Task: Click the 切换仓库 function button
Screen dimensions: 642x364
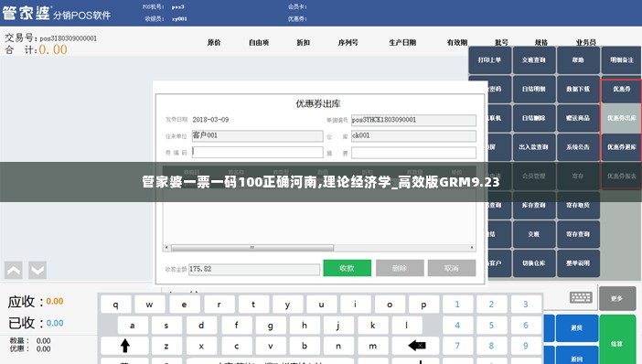Action: tap(534, 263)
